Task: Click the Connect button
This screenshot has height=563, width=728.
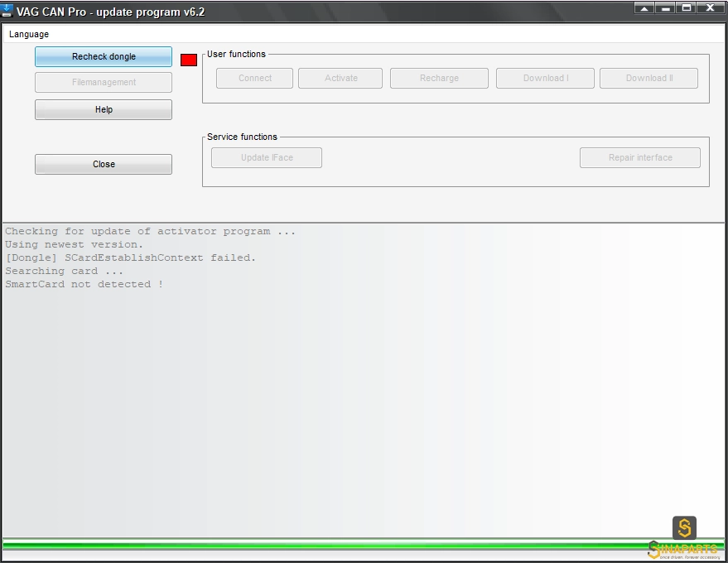Action: tap(254, 78)
